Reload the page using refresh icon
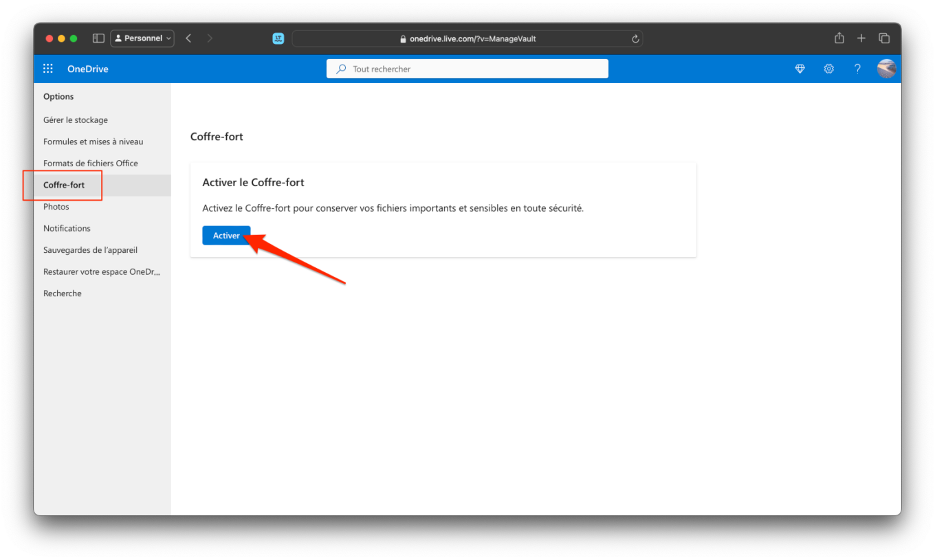The height and width of the screenshot is (560, 935). pyautogui.click(x=635, y=39)
